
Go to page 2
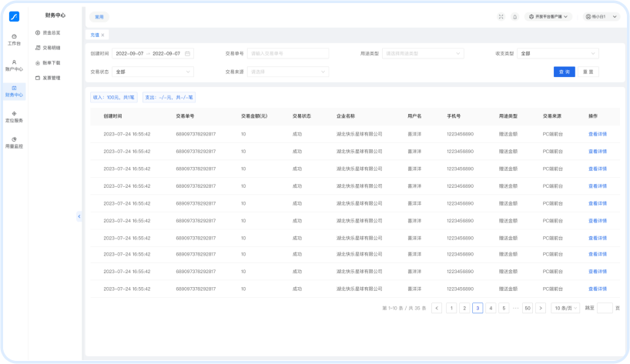click(x=464, y=309)
